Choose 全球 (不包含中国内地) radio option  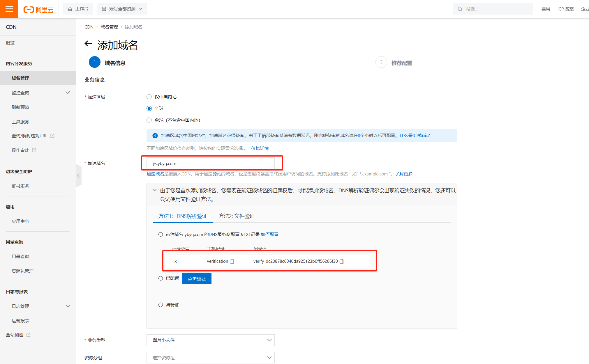coord(149,120)
